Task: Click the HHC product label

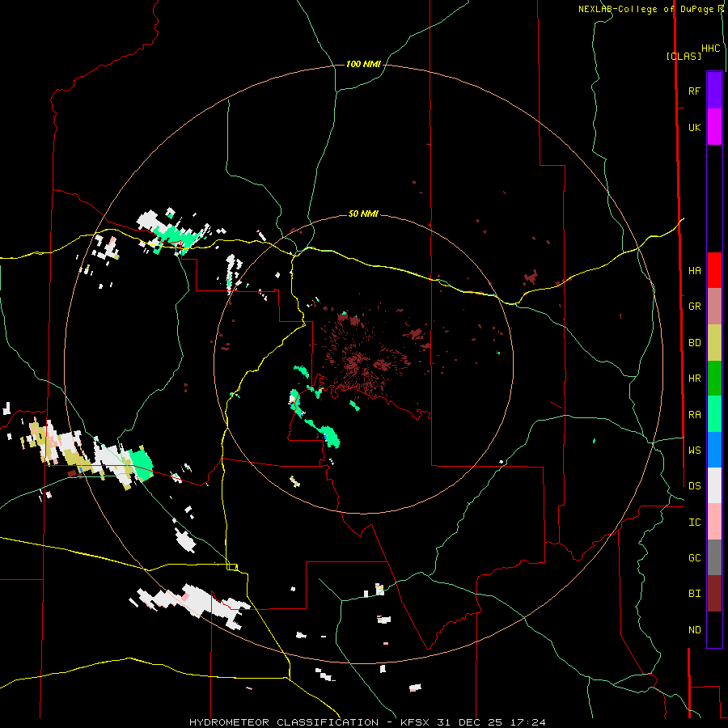Action: (710, 49)
